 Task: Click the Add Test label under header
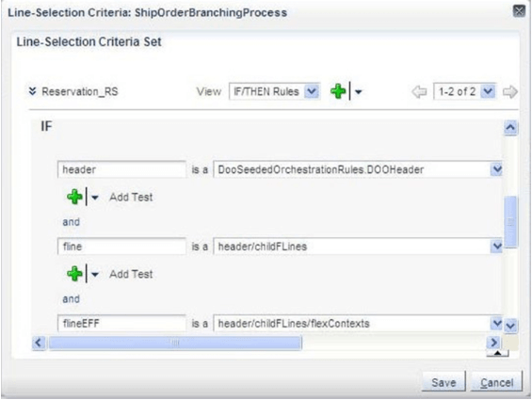click(131, 197)
